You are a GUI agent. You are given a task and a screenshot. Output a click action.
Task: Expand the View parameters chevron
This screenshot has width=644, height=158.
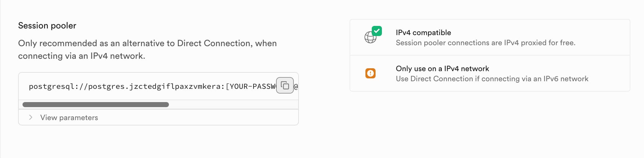(x=31, y=117)
